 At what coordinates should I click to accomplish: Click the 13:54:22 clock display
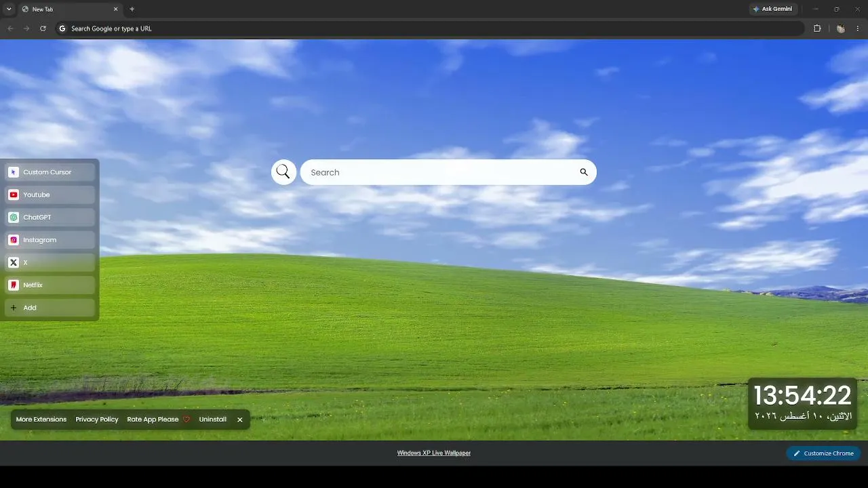[802, 395]
